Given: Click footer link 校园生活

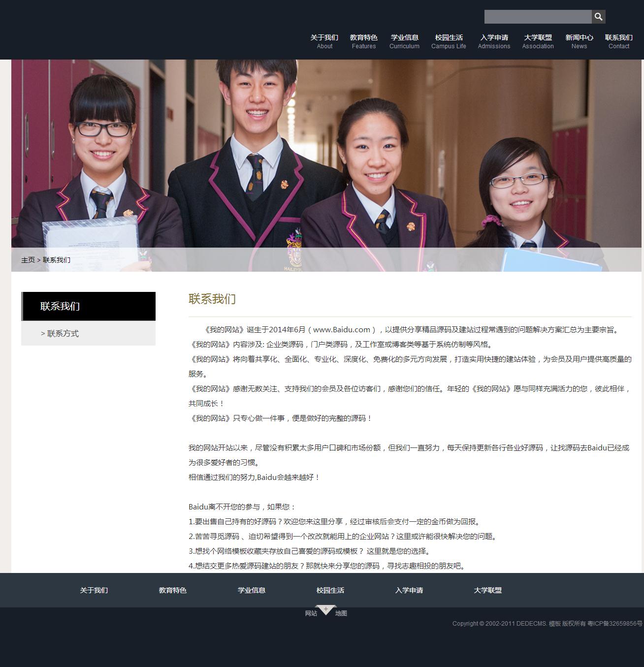Looking at the screenshot, I should tap(330, 590).
